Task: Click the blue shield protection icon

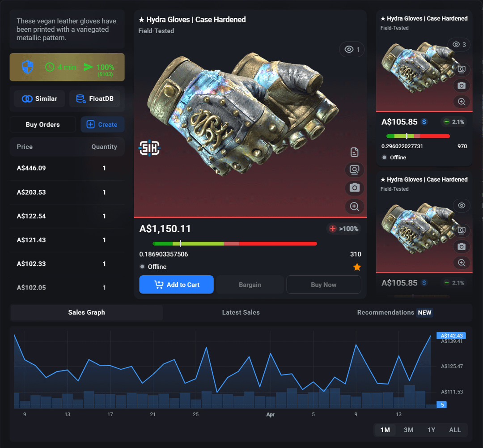Action: (x=28, y=67)
